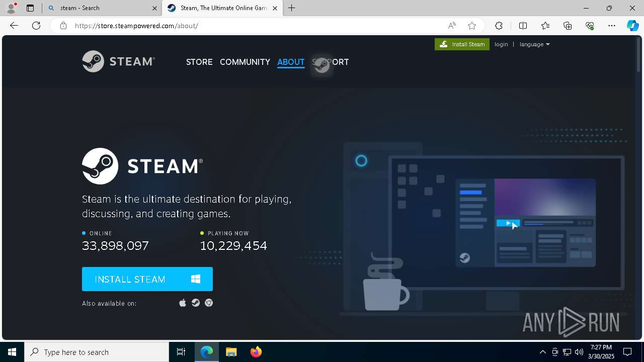The image size is (644, 362).
Task: Click the Windows taskbar search box
Action: pos(97,352)
